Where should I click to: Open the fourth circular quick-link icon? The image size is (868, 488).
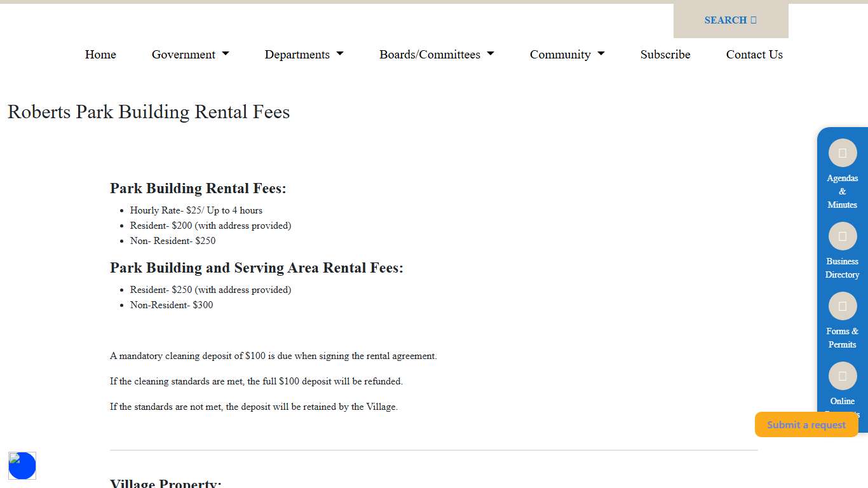[842, 376]
